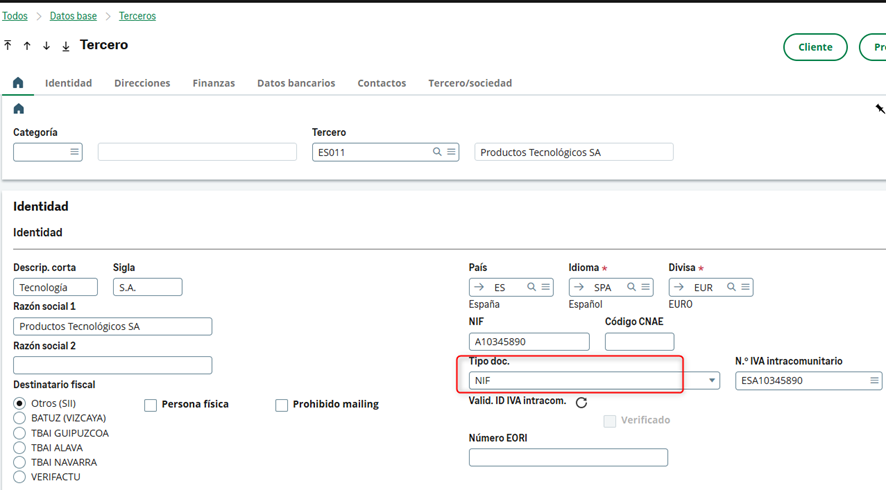Screen dimensions: 886x490
Task: Open the Tercero/sociedad tab
Action: pyautogui.click(x=470, y=83)
